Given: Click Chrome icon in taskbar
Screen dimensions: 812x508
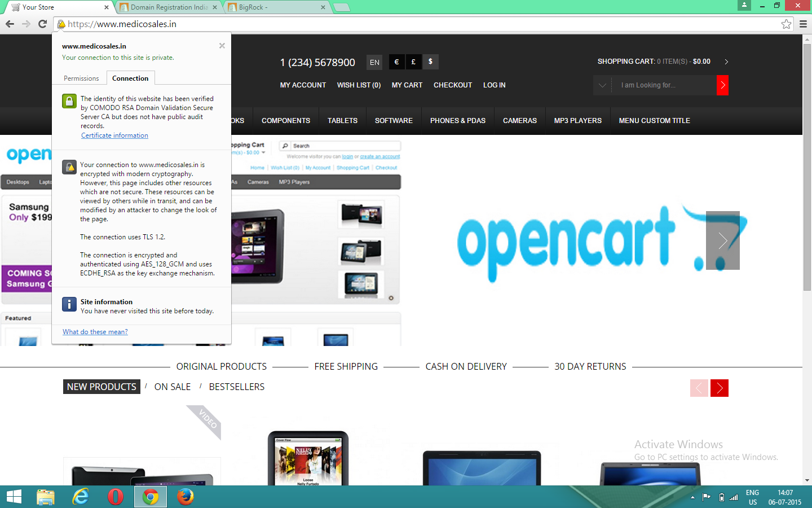Looking at the screenshot, I should (x=151, y=497).
